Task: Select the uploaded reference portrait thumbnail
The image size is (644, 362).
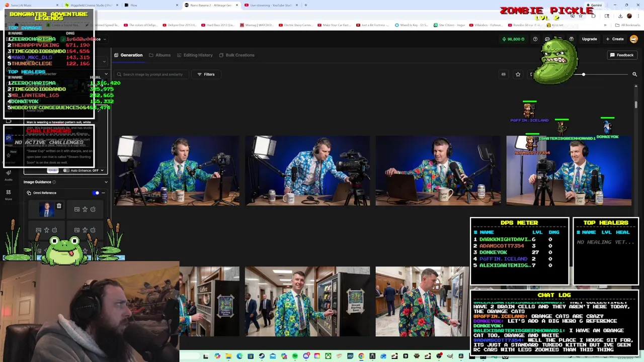Action: tap(47, 210)
